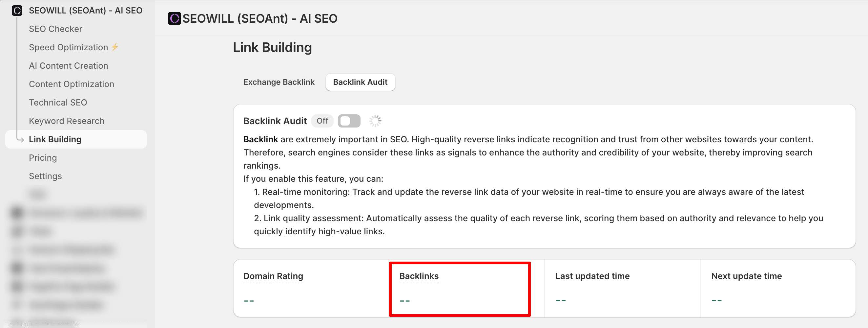Navigate to Content Optimization
The width and height of the screenshot is (868, 328).
coord(72,84)
